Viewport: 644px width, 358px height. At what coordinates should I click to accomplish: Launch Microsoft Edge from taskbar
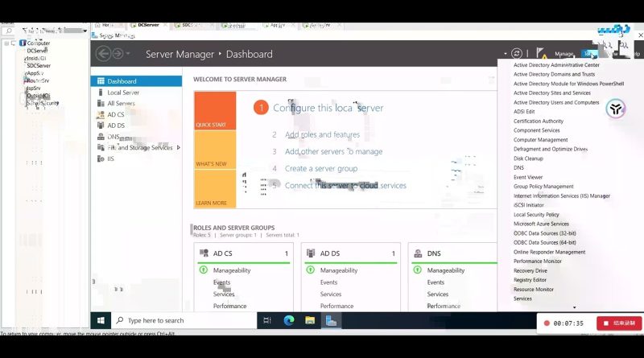[289, 320]
